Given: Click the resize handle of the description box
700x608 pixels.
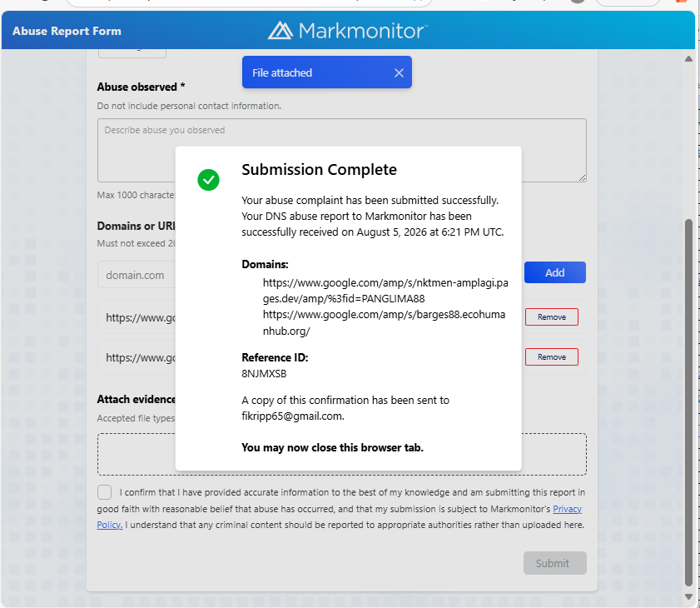Looking at the screenshot, I should click(582, 177).
